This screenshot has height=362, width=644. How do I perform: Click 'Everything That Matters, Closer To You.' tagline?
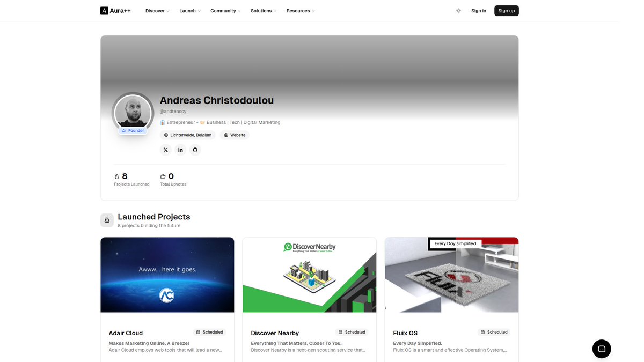[296, 343]
